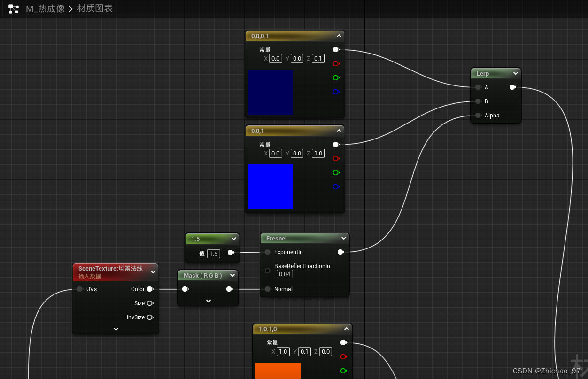The image size is (588, 379).
Task: Click bright blue color preview swatch
Action: click(x=270, y=186)
